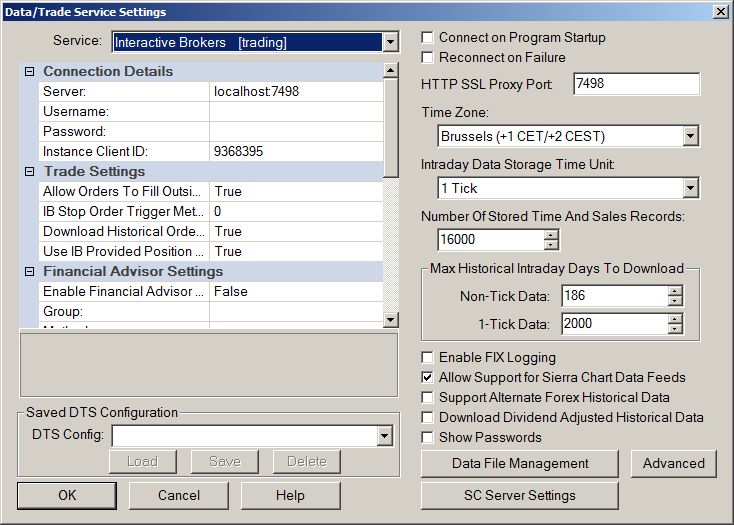The image size is (734, 525).
Task: Click the Delete DTS config button
Action: (x=307, y=462)
